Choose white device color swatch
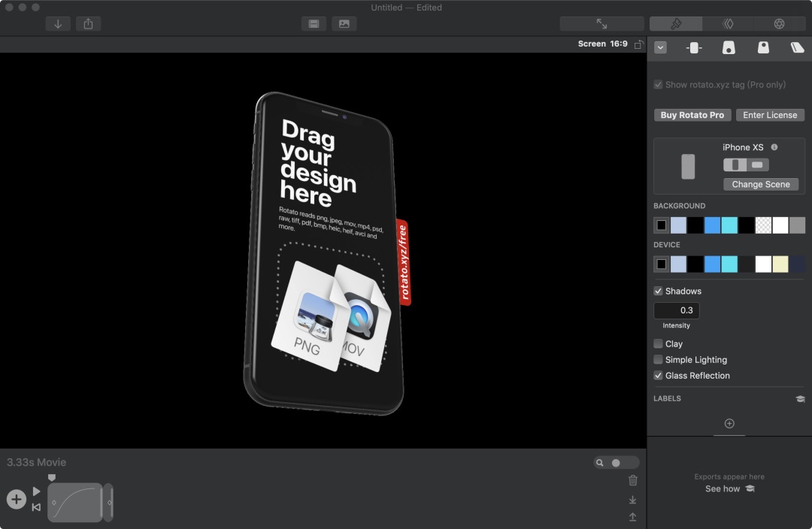 (763, 264)
